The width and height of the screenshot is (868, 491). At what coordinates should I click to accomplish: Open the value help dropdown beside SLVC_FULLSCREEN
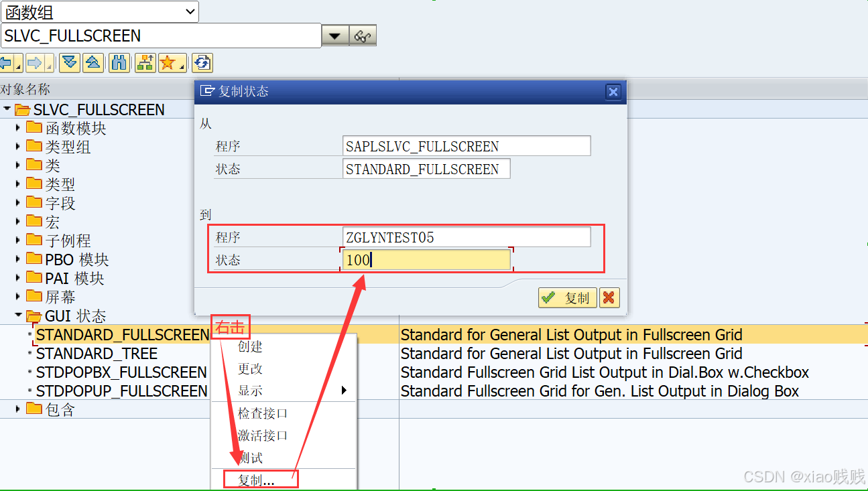pyautogui.click(x=334, y=35)
